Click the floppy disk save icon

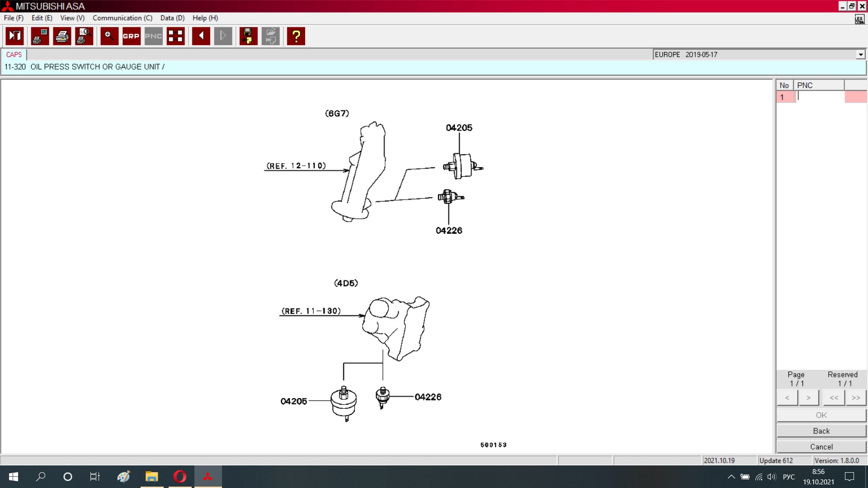coord(248,36)
